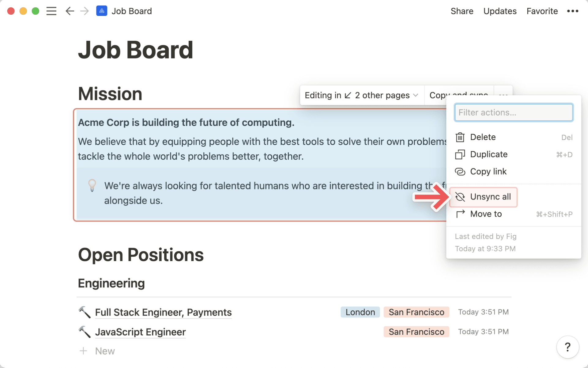The image size is (588, 368).
Task: Open the Updates panel
Action: click(x=500, y=11)
